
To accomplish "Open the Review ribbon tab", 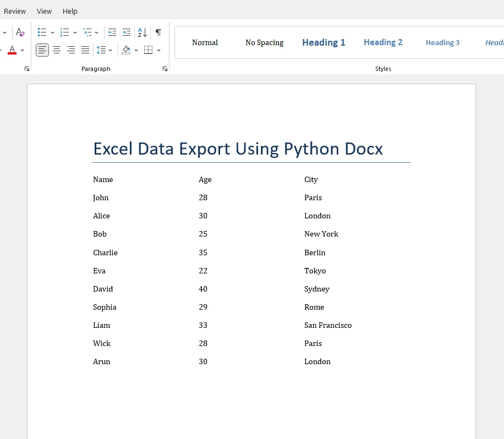I will (x=15, y=11).
